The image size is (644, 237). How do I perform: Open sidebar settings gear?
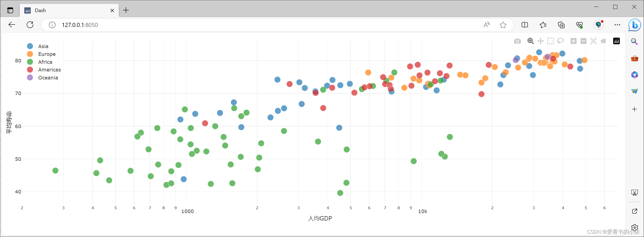[x=634, y=228]
